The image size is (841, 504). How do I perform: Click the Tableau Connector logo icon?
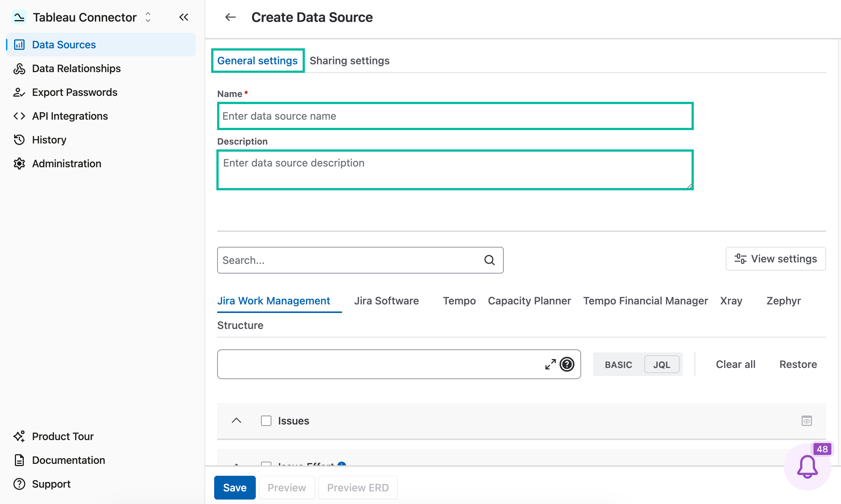tap(19, 17)
